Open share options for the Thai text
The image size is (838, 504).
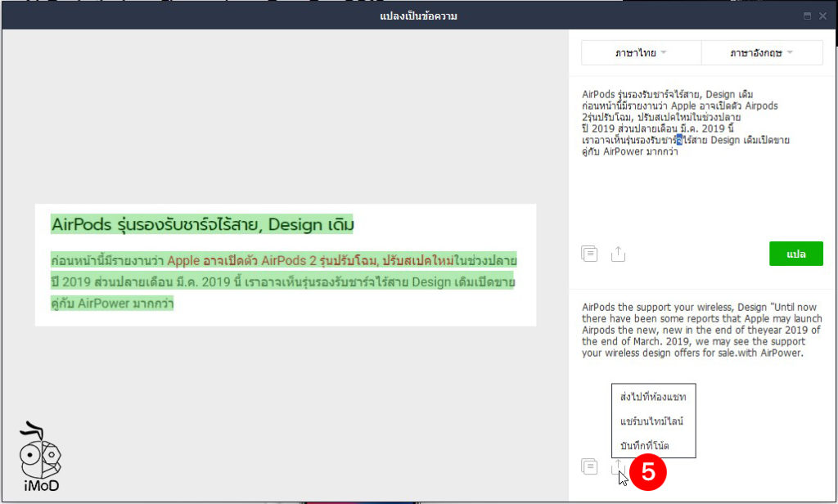coord(618,254)
